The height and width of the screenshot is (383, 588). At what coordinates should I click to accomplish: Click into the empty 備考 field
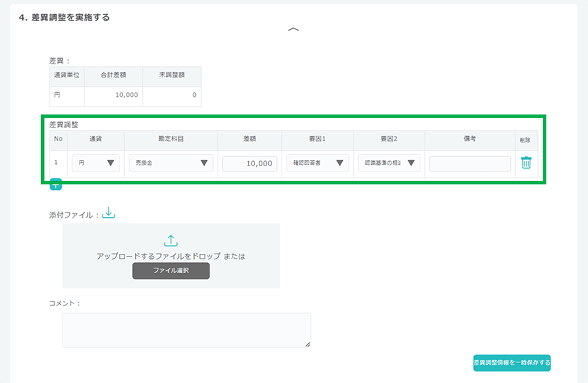point(470,164)
